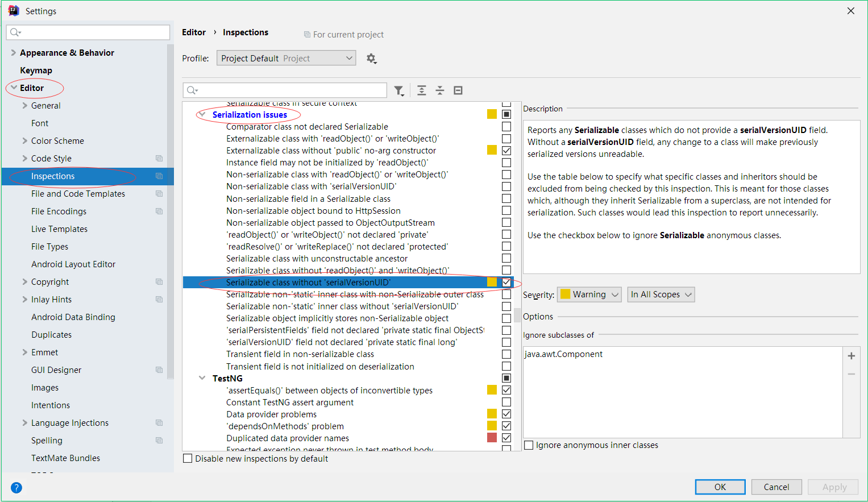Click the Expand All inspections icon

[x=421, y=90]
